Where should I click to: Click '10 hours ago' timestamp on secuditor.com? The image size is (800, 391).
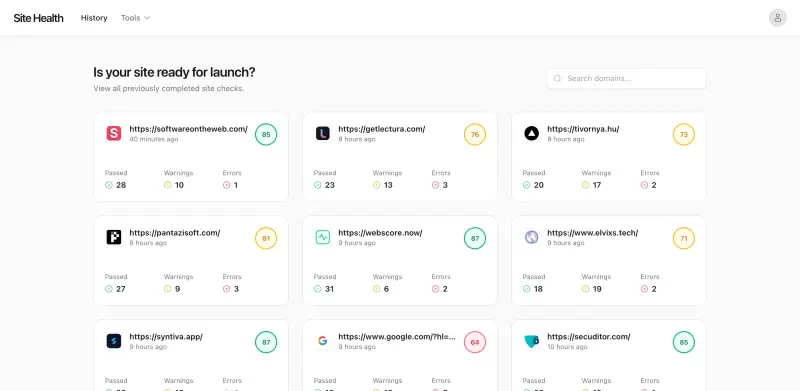click(x=567, y=347)
